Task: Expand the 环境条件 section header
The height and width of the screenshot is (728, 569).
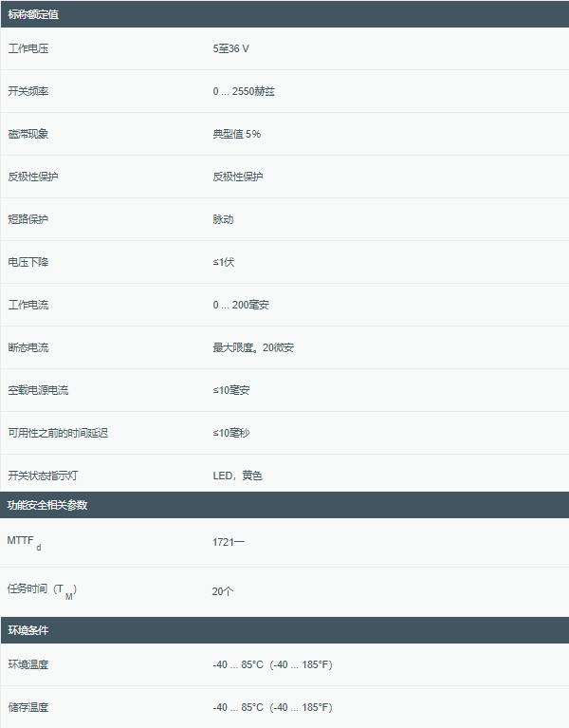Action: point(28,630)
